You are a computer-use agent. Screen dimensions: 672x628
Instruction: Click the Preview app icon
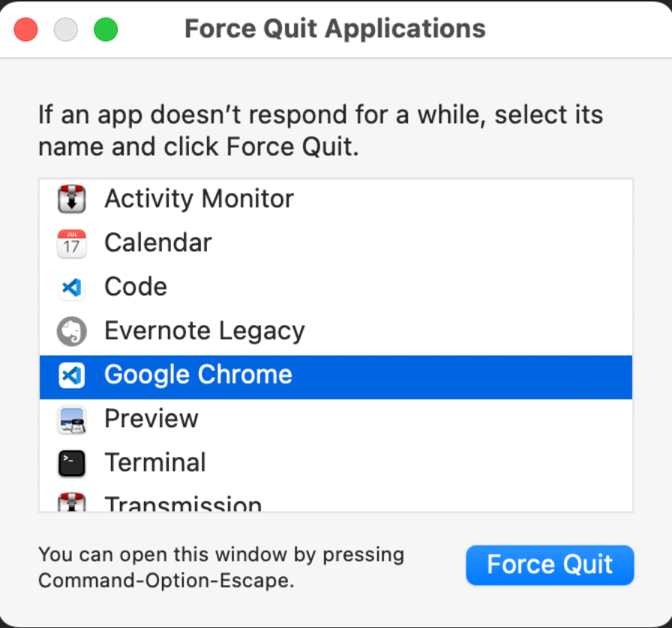72,419
